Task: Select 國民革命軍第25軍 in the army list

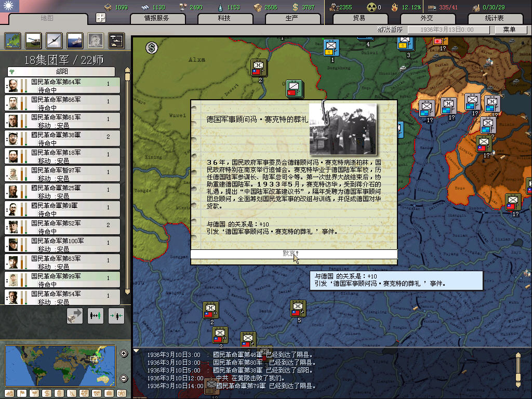Action: [x=62, y=191]
